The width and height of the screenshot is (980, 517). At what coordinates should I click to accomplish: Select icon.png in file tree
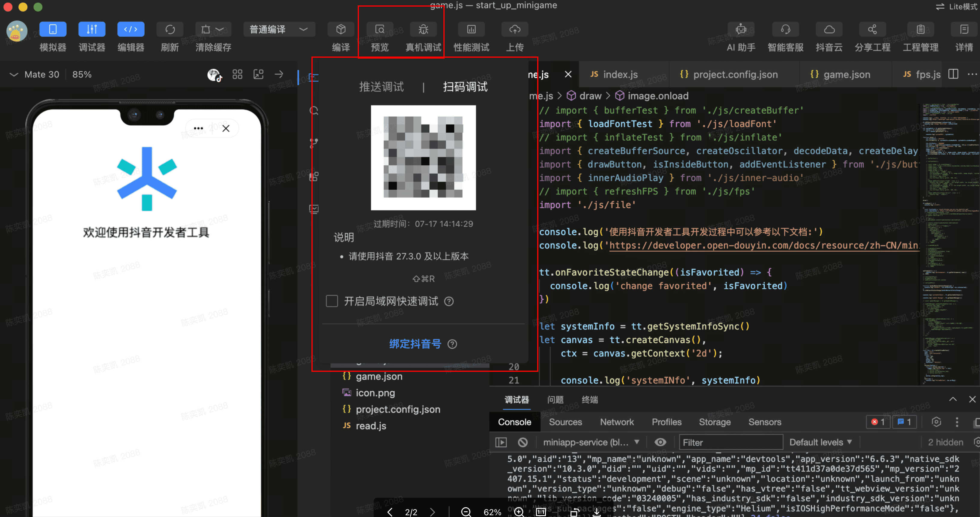click(x=375, y=393)
